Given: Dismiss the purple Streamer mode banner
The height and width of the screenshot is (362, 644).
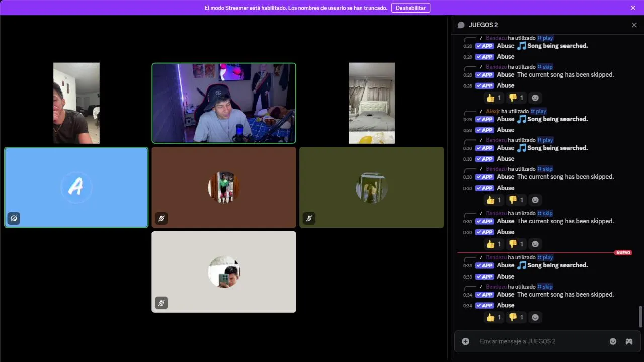Looking at the screenshot, I should point(633,8).
